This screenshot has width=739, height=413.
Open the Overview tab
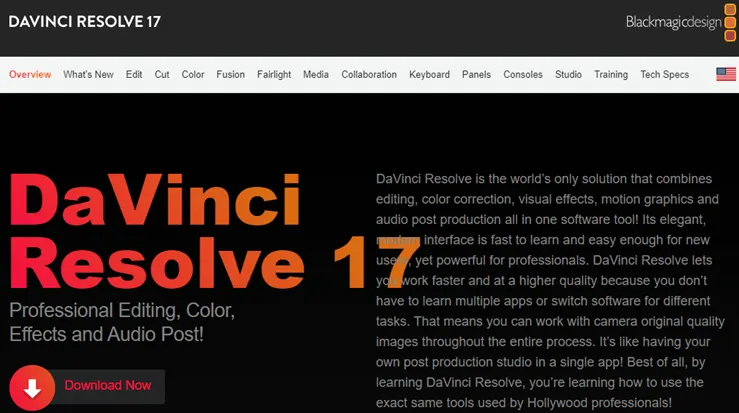pos(30,74)
